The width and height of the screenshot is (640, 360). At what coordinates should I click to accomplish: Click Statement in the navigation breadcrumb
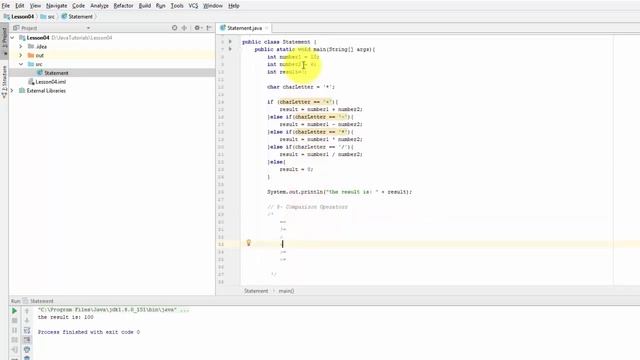pyautogui.click(x=80, y=17)
